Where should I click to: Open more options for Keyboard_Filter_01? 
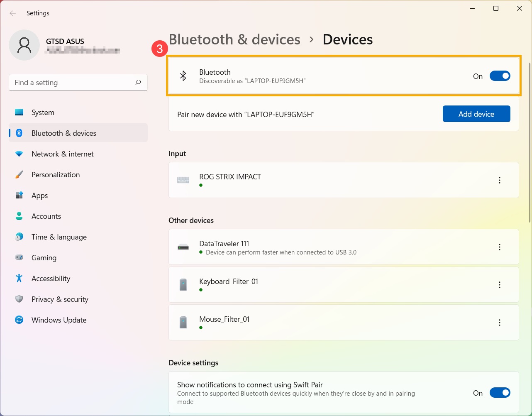pos(500,285)
